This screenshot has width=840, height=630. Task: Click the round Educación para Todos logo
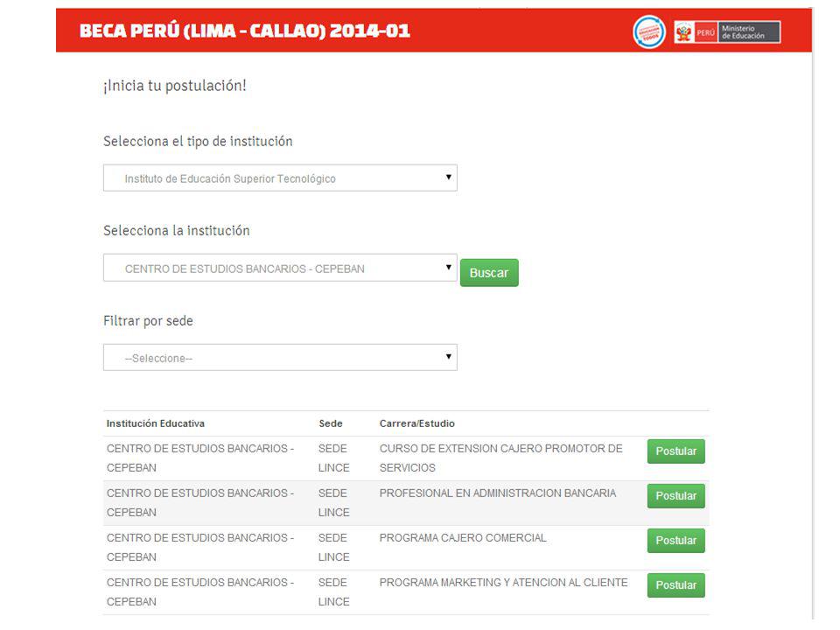(x=648, y=31)
